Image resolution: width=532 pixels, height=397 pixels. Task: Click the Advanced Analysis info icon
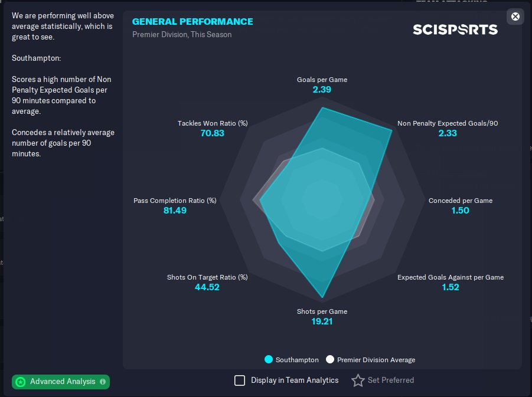click(x=103, y=382)
